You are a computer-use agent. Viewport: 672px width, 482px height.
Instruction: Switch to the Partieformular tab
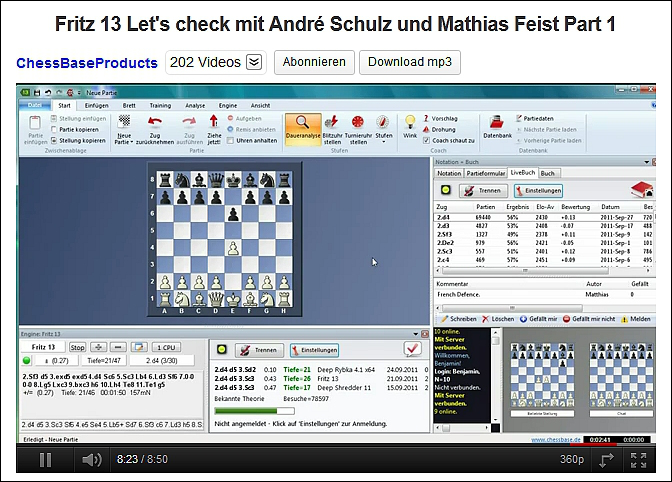[x=485, y=173]
